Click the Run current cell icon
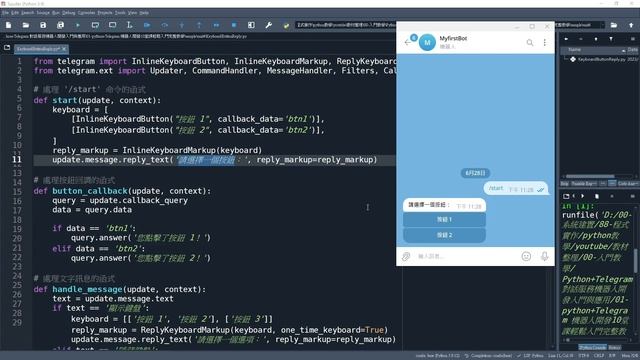Viewport: 640px width, 360px height. (95, 25)
